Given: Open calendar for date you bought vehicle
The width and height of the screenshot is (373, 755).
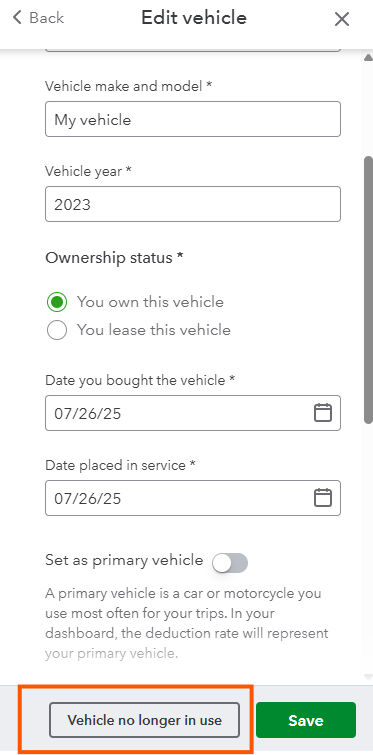Looking at the screenshot, I should tap(323, 413).
